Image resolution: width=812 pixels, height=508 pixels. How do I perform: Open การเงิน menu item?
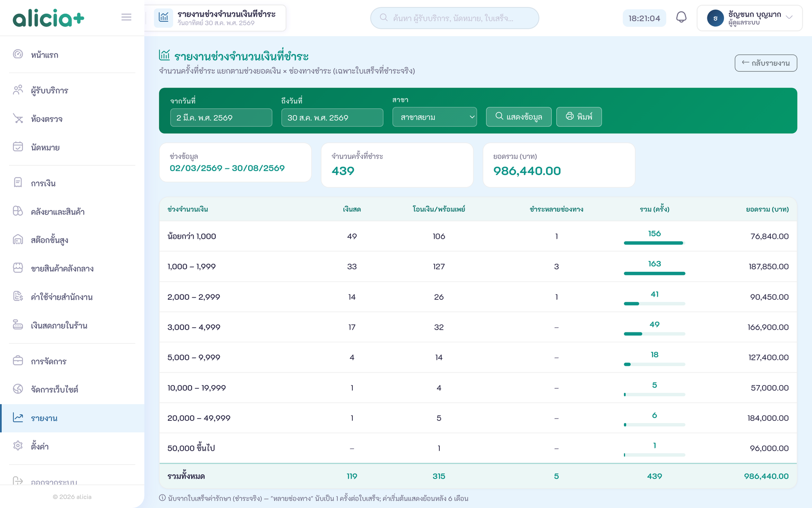[x=72, y=183]
